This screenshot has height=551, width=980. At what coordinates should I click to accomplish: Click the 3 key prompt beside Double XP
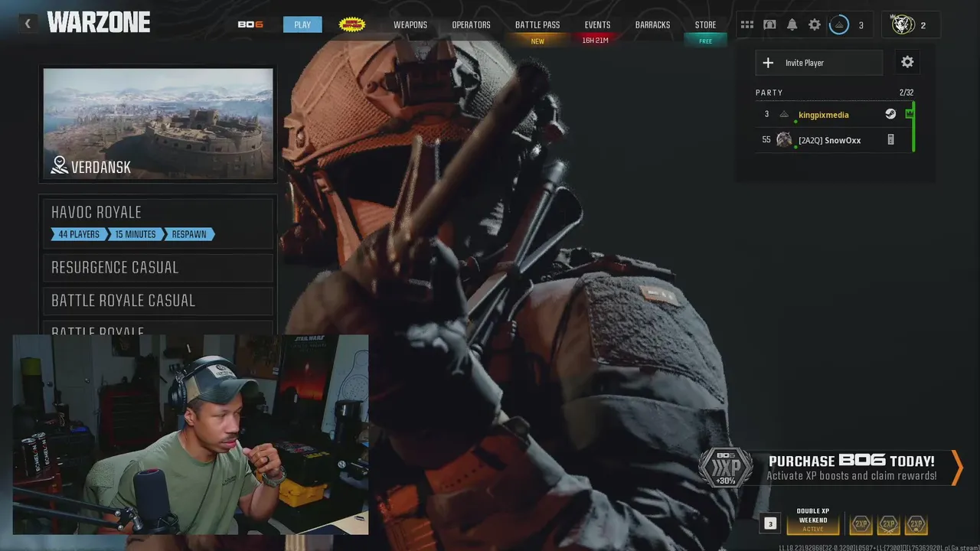pos(770,523)
